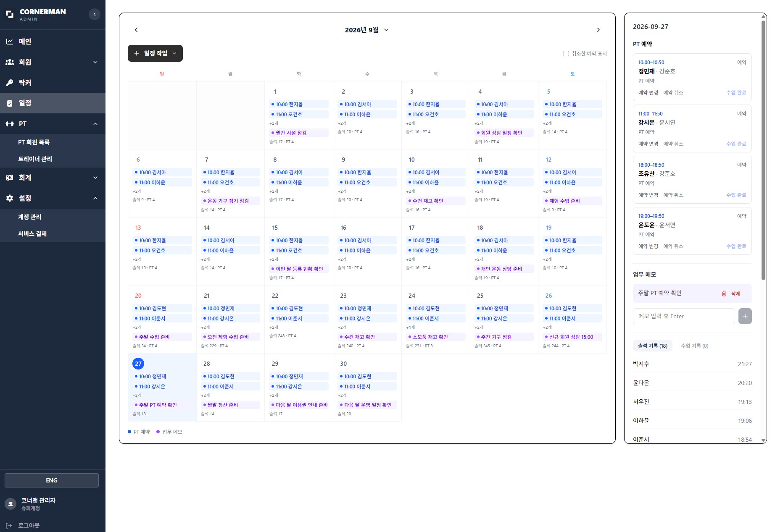Open PT 회원 목록 submenu item
The height and width of the screenshot is (532, 775).
pyautogui.click(x=34, y=142)
